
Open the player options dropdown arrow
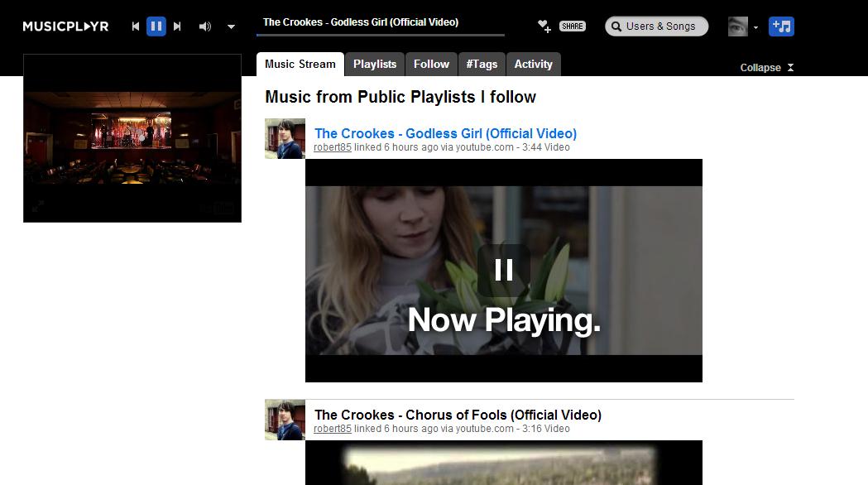232,26
